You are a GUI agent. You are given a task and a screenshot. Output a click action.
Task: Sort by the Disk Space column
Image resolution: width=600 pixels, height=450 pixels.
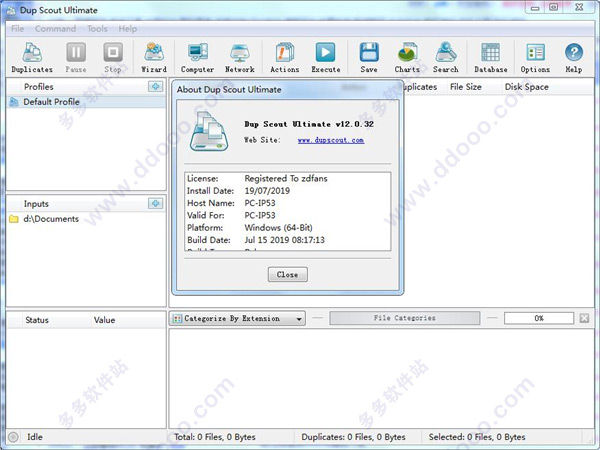[527, 87]
